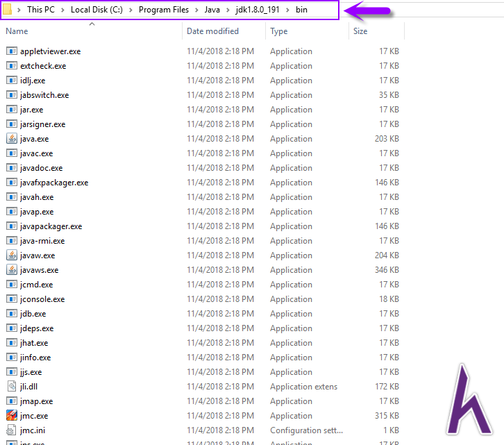The height and width of the screenshot is (445, 504).
Task: Click the jdeps.exe icon
Action: (x=12, y=328)
